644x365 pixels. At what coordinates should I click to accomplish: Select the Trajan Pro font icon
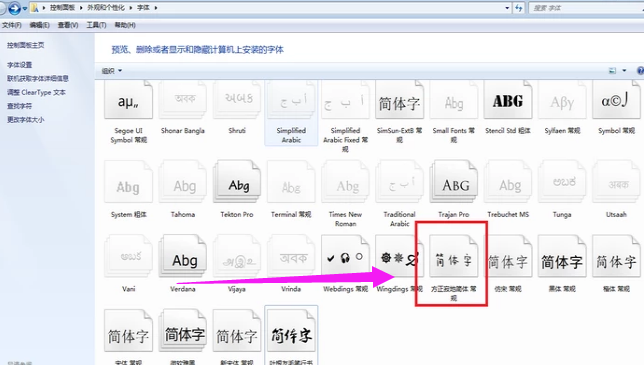pyautogui.click(x=454, y=182)
